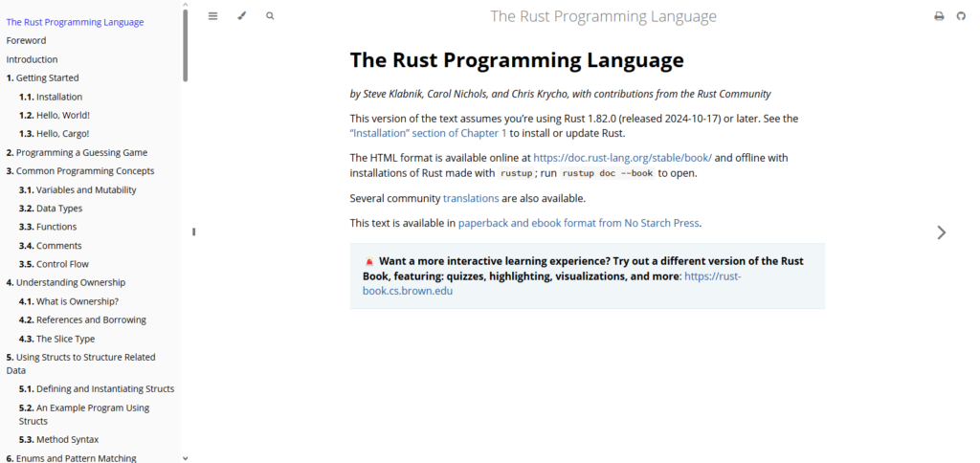The image size is (980, 463).
Task: Open section 3.2 Data Types
Action: tap(51, 209)
